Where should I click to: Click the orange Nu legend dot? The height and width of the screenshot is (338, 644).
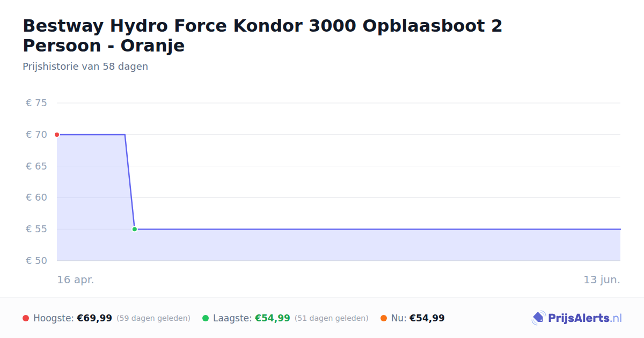[384, 318]
